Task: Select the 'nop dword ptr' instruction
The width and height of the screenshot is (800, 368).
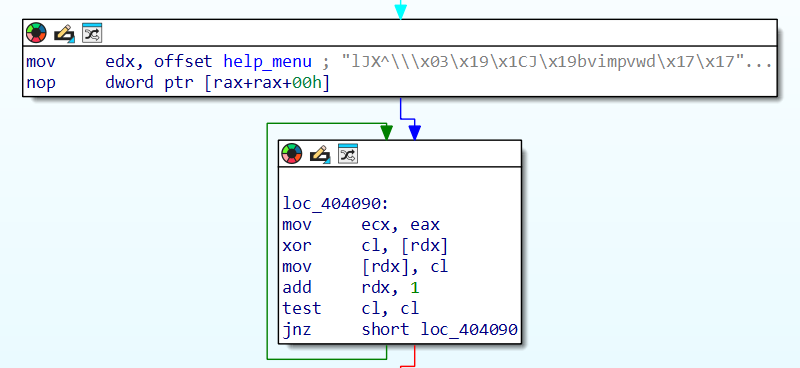Action: 178,83
